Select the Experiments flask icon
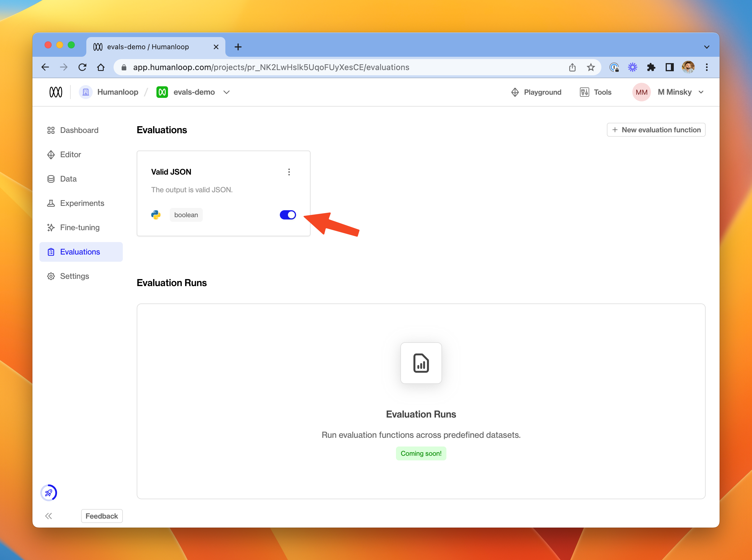Viewport: 752px width, 560px height. click(x=51, y=203)
